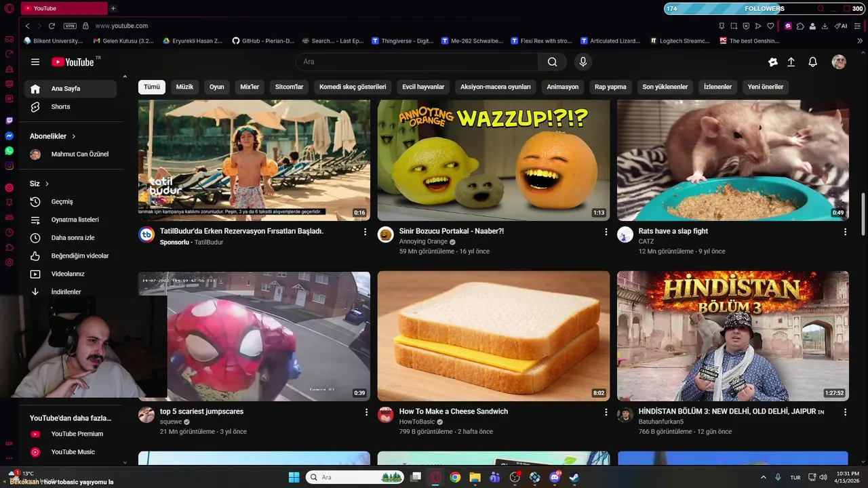Go to Ana Sayfa in sidebar
The width and height of the screenshot is (868, 488).
71,89
